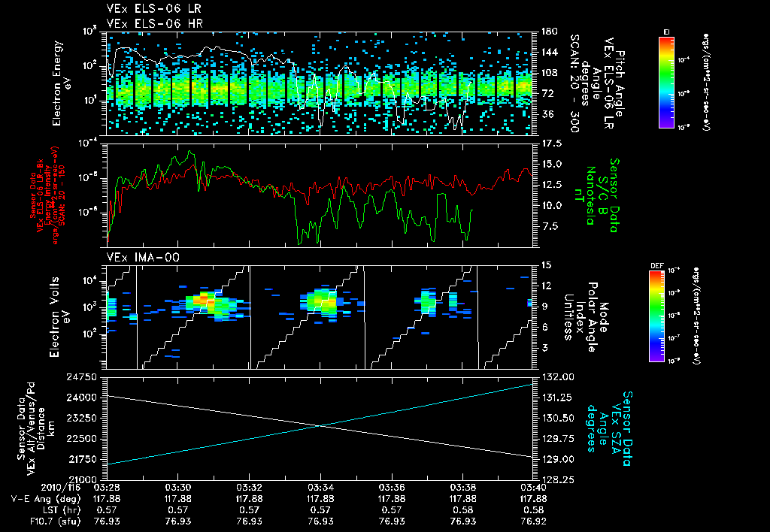Select the 'SCAN: 20 - 300' label

pyautogui.click(x=574, y=83)
